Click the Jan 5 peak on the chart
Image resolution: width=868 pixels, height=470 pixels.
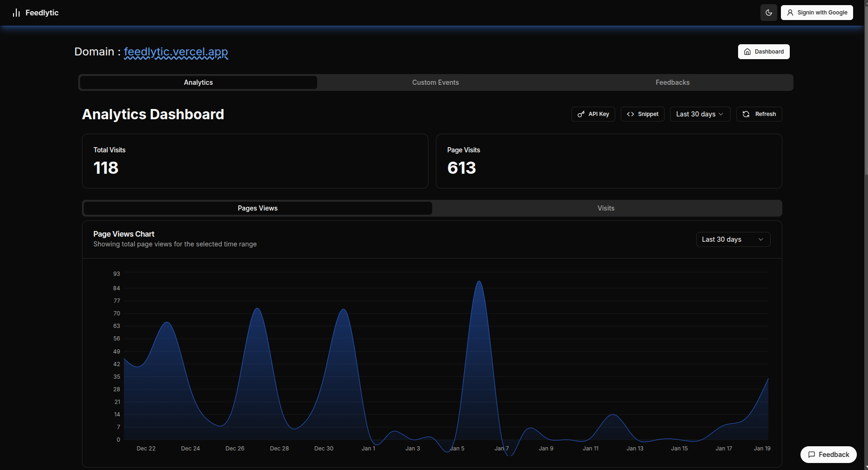479,282
